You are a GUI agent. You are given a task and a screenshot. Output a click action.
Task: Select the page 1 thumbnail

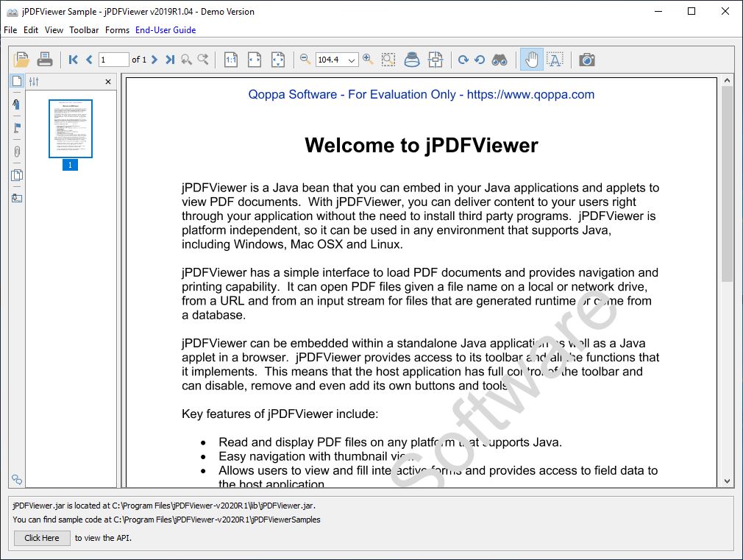70,129
